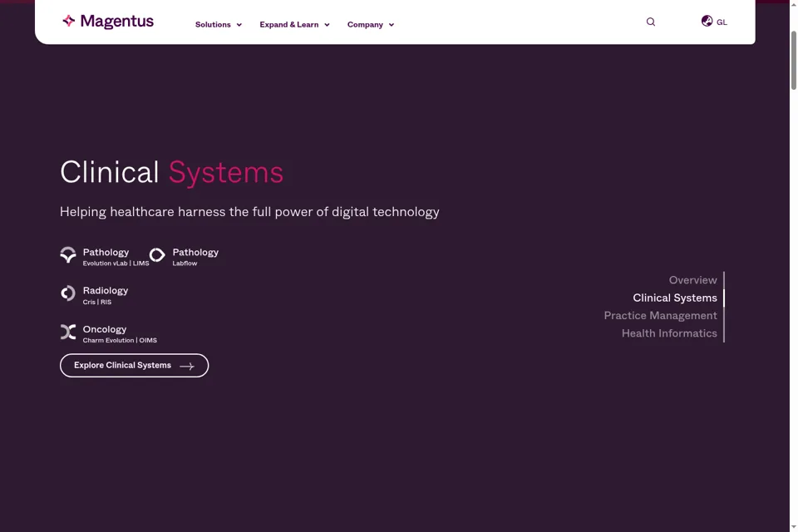Click the Radiology Cris icon

[x=68, y=293]
